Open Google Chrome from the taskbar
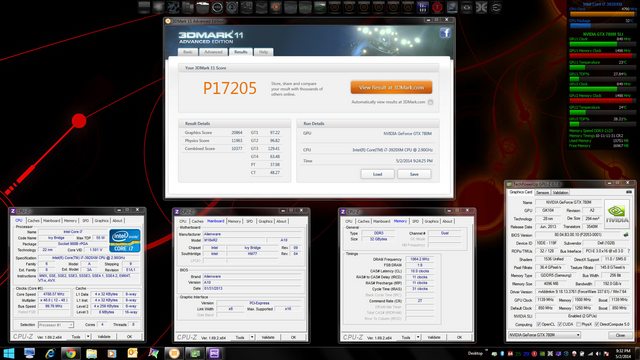Image resolution: width=640 pixels, height=360 pixels. [71, 353]
